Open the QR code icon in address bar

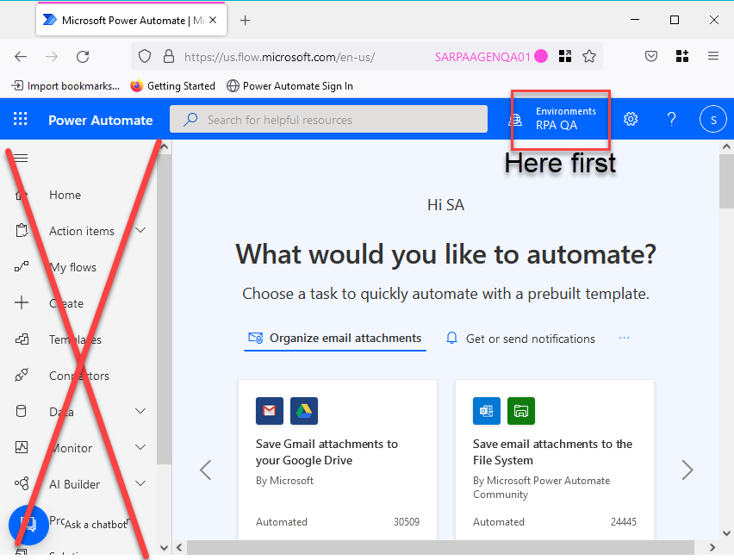coord(565,57)
